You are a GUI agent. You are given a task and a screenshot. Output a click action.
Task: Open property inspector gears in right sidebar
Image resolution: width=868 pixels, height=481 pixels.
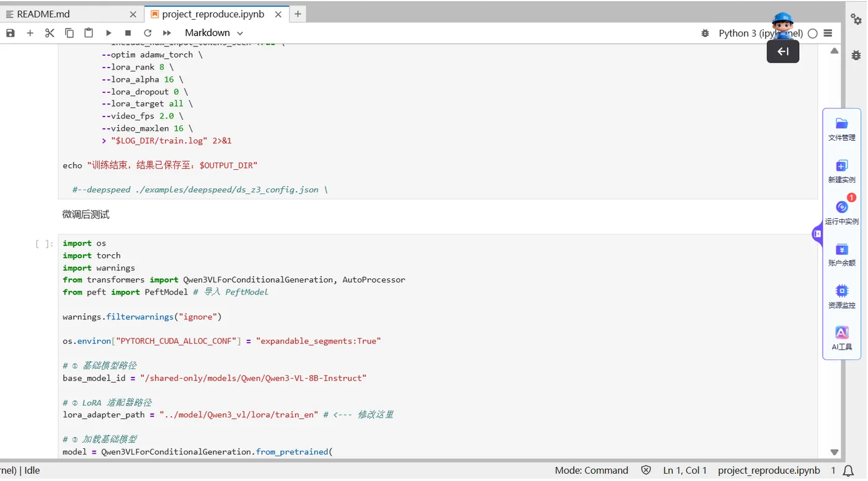(856, 19)
